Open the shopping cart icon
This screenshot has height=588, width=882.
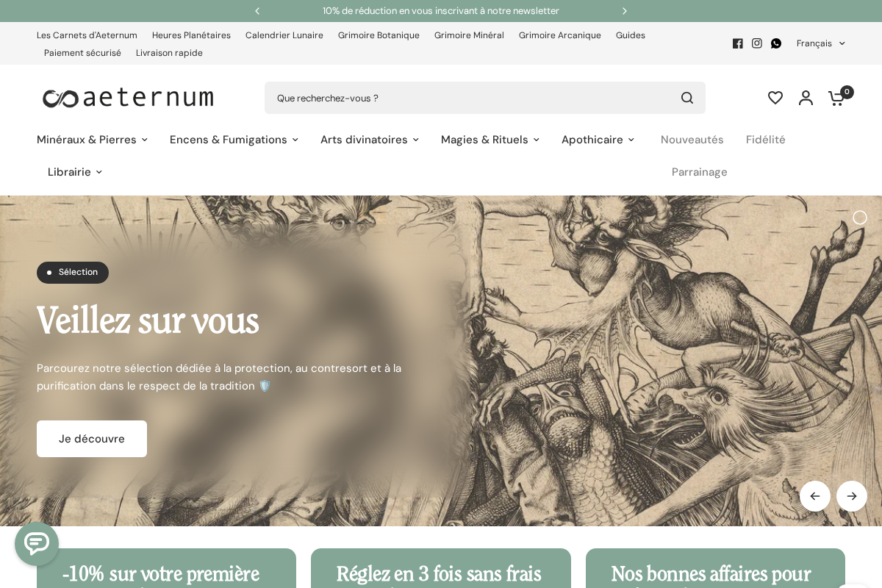[836, 98]
